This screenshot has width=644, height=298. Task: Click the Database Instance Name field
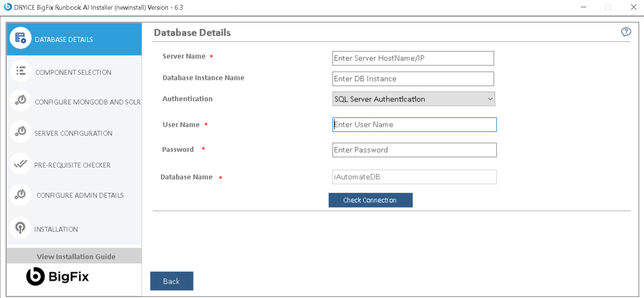[x=413, y=79]
